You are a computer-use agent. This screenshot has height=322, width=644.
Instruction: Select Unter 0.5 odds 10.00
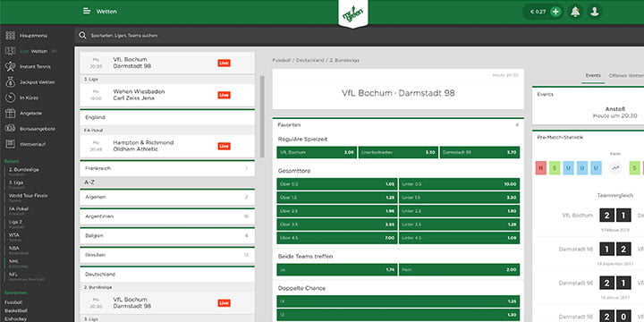click(459, 184)
